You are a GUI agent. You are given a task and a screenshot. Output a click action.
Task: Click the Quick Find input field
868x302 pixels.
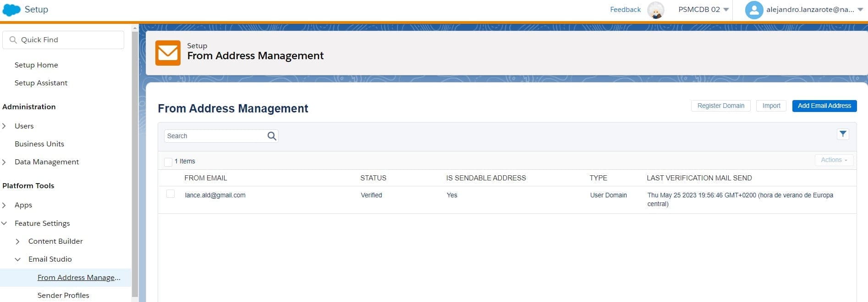tap(69, 40)
